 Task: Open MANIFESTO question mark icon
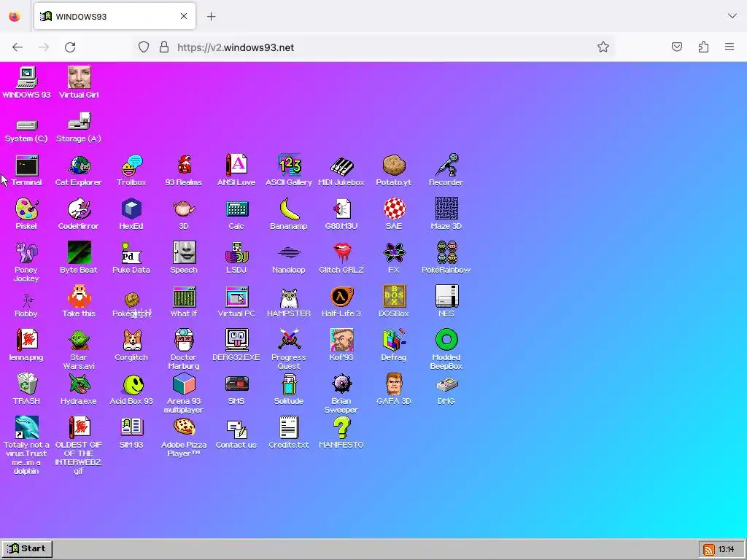(341, 427)
